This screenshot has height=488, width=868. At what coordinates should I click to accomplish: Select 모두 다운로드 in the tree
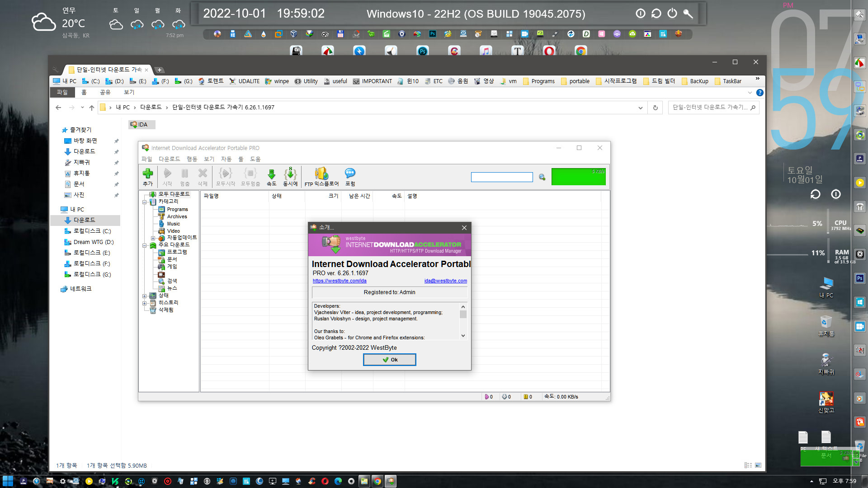pos(174,194)
